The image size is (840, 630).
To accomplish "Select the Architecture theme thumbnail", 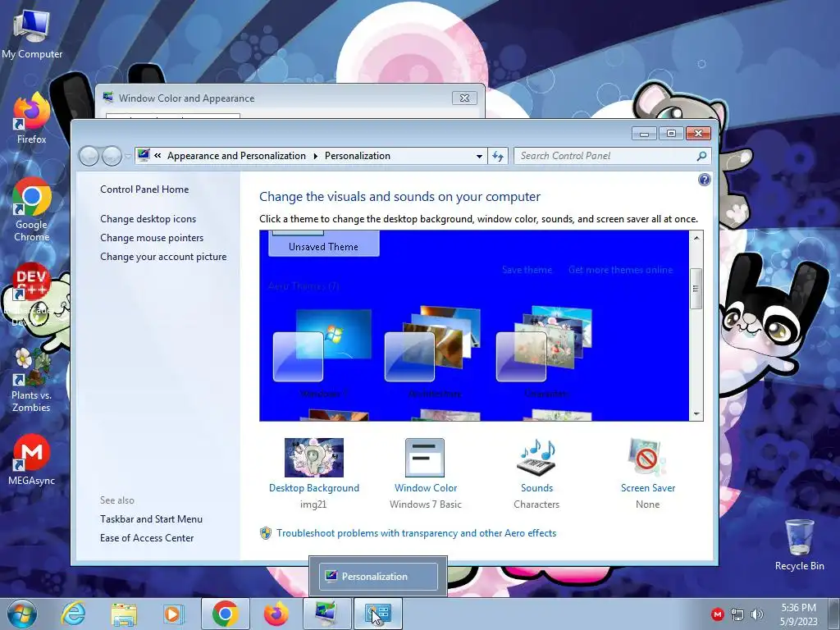I will pyautogui.click(x=434, y=353).
